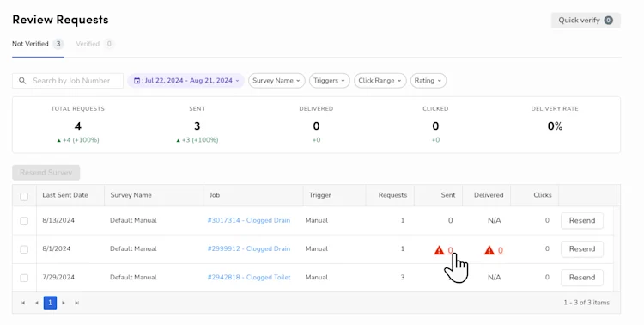Click the red warning icon in Sent column
The height and width of the screenshot is (325, 644).
point(439,249)
